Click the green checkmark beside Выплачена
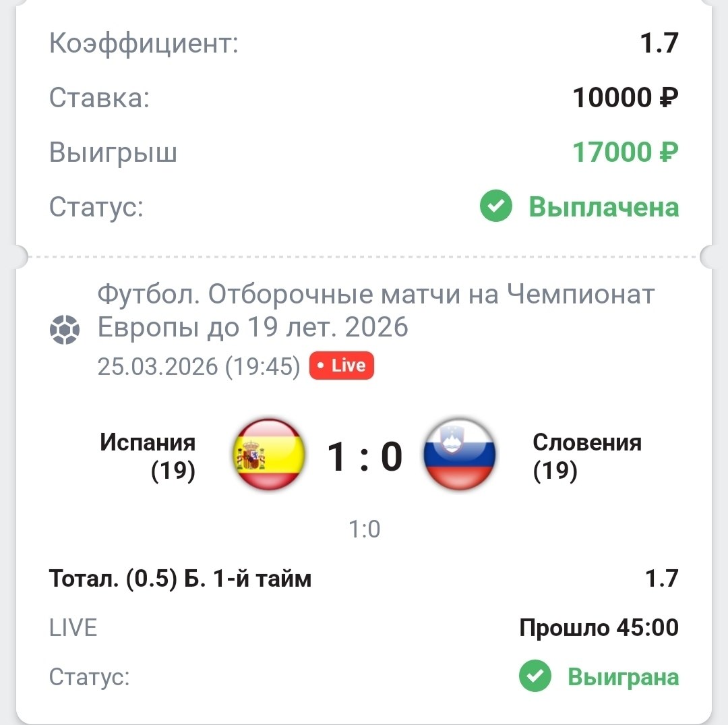Screen dimensions: 728x725 [x=496, y=206]
